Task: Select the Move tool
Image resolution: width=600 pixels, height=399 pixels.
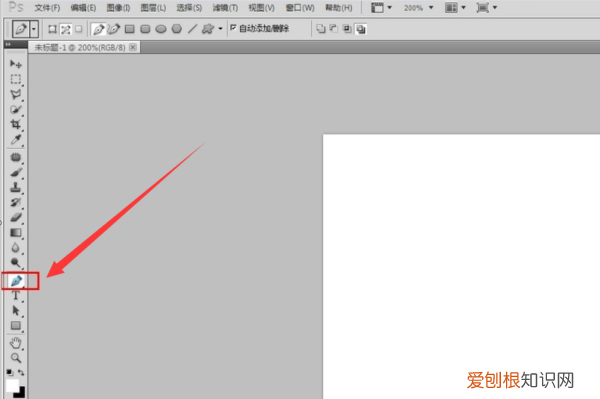Action: (16, 64)
